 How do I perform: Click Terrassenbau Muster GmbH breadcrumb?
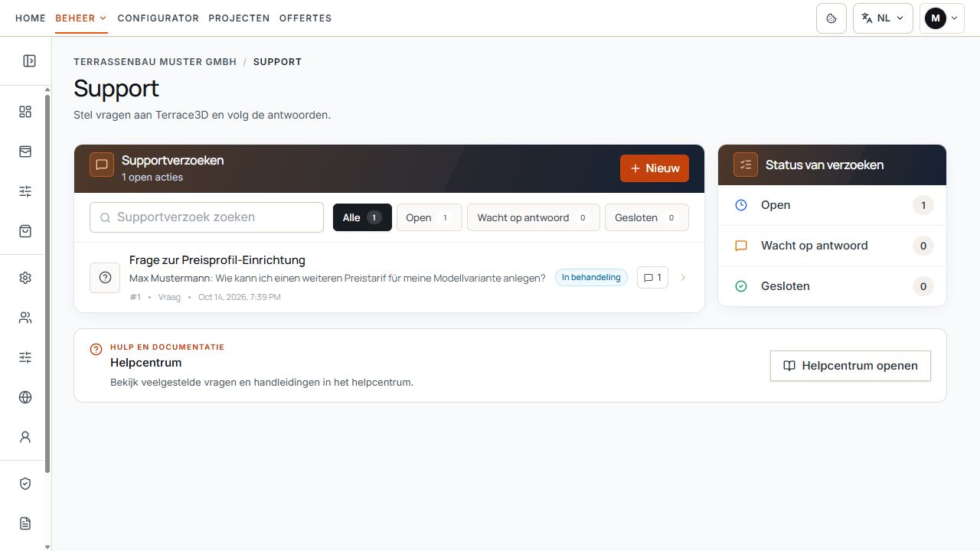point(155,62)
